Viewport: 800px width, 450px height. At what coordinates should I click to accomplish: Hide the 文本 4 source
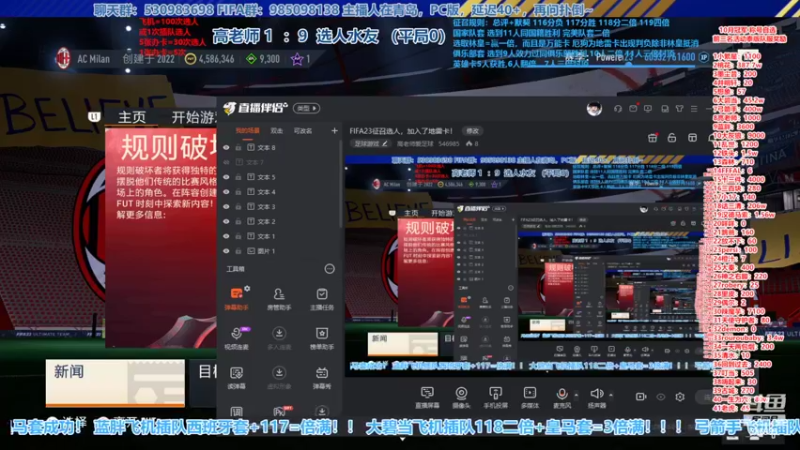point(226,192)
